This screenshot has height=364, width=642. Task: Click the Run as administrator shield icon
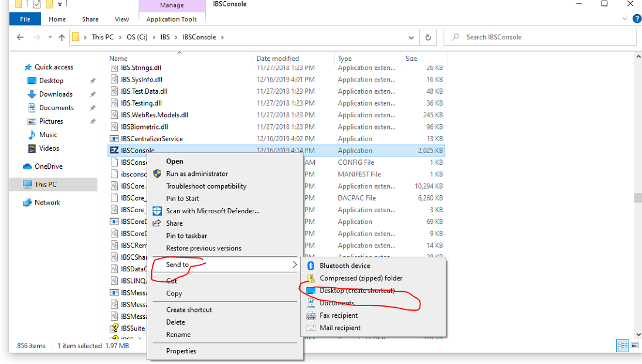(157, 174)
